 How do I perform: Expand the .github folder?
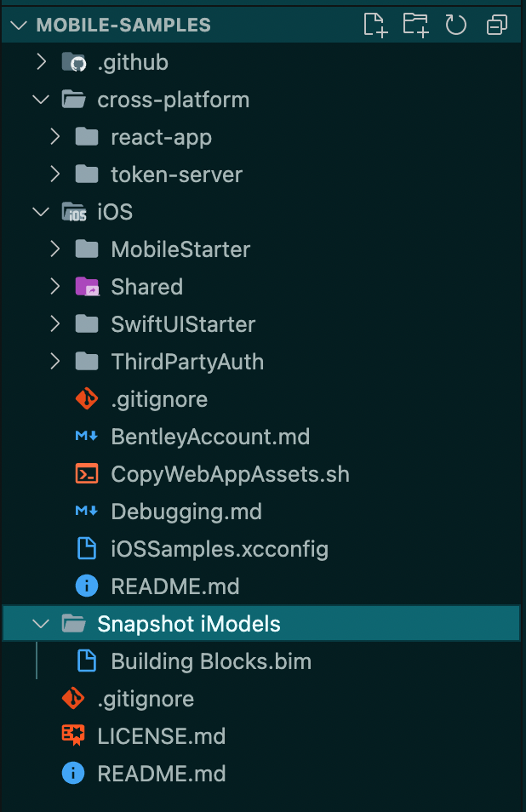pyautogui.click(x=40, y=62)
